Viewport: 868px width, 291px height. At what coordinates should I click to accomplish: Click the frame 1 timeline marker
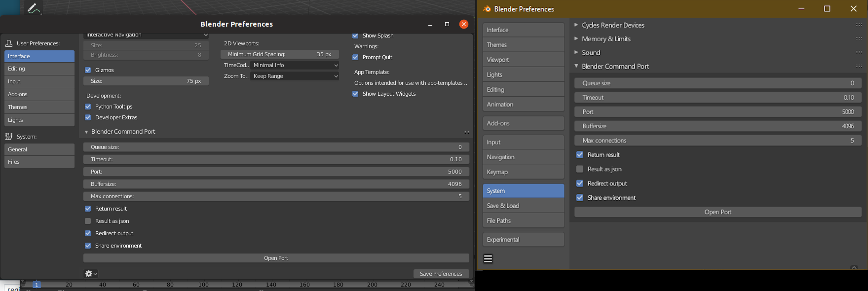point(37,285)
